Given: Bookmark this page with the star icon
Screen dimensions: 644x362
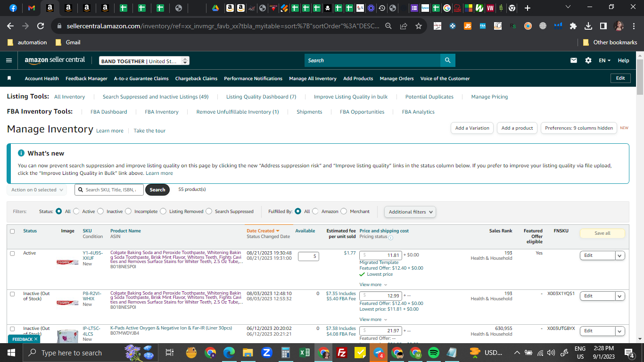Looking at the screenshot, I should pos(418,26).
